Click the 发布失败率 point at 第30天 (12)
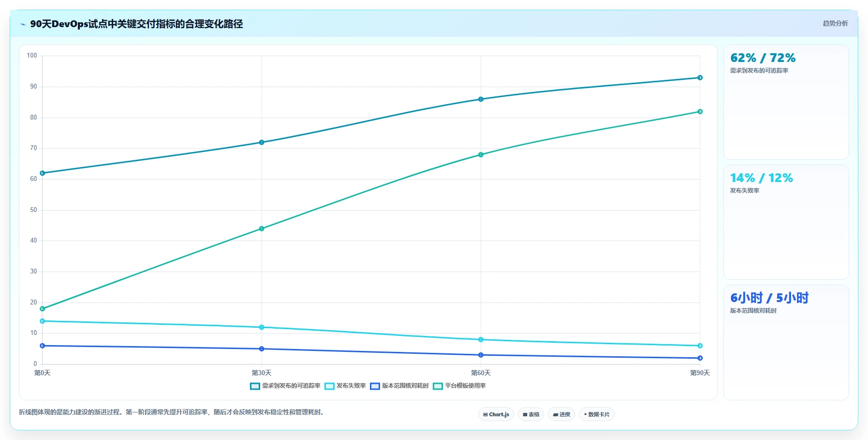The width and height of the screenshot is (868, 440). (262, 327)
